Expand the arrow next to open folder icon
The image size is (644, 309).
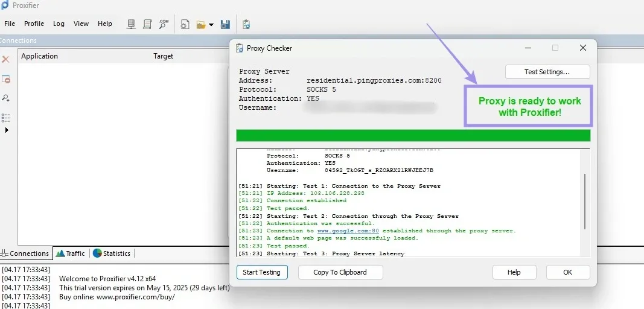pos(211,25)
